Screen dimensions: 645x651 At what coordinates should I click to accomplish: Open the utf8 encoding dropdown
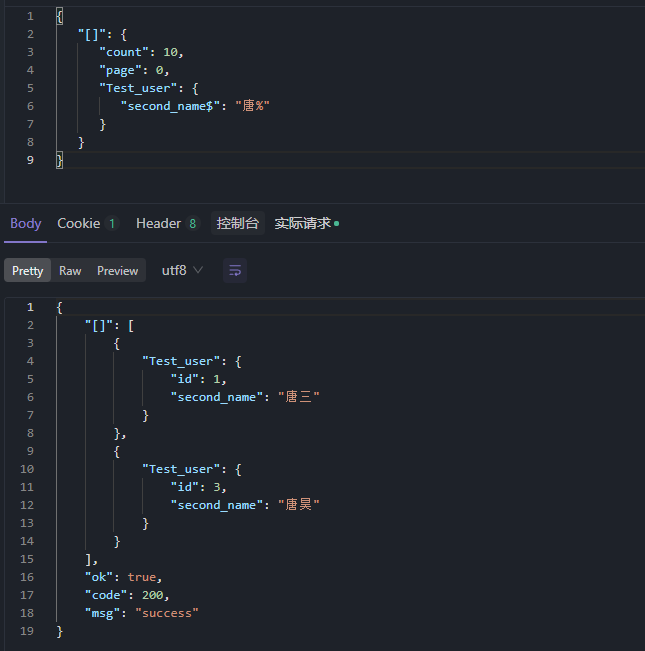[182, 271]
